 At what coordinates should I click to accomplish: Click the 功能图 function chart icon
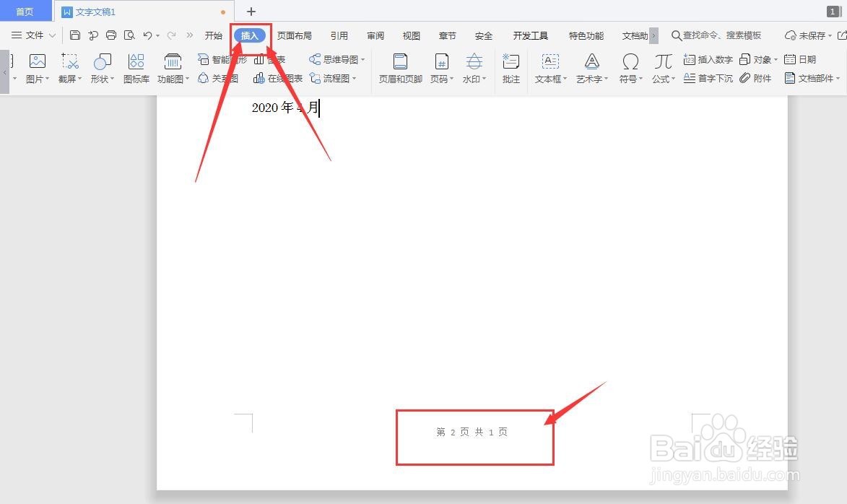pyautogui.click(x=173, y=61)
